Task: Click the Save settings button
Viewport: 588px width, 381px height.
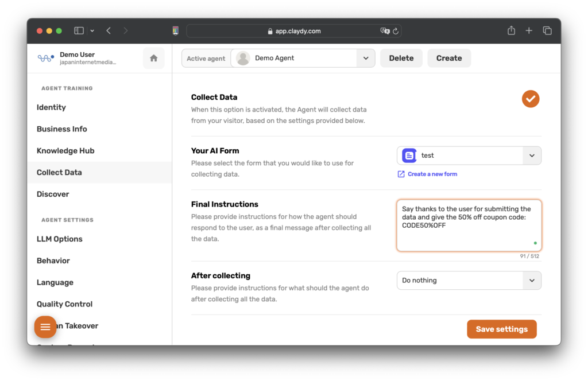Action: tap(501, 329)
